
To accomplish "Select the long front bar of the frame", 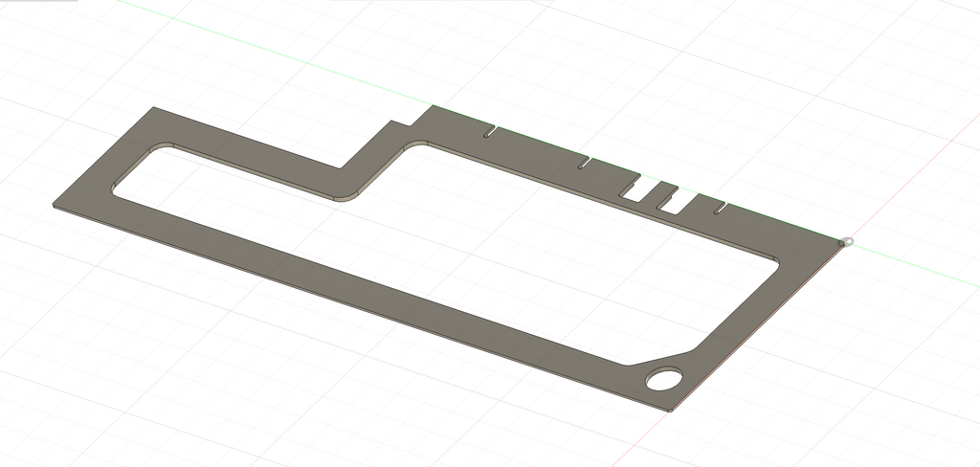I will pos(383,306).
